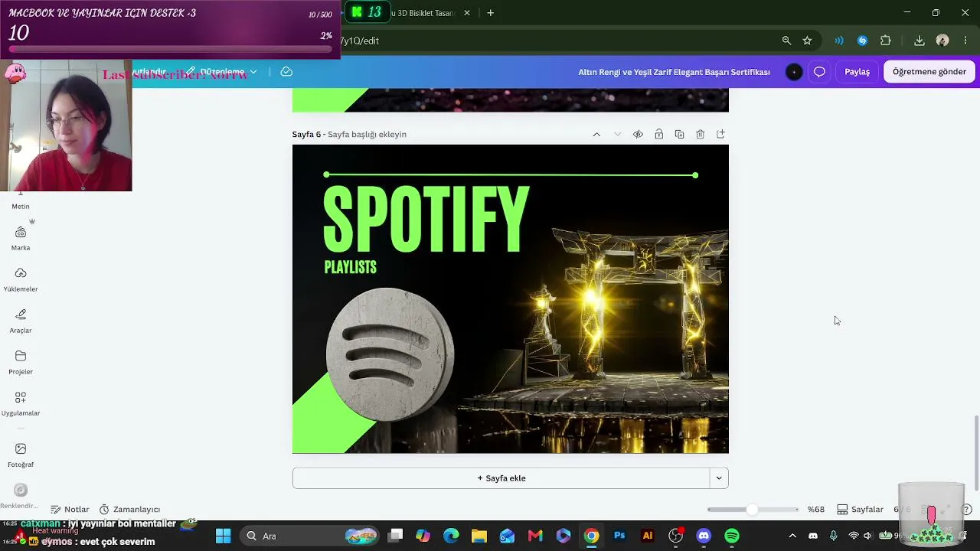Click page 6 title field Sayfa başlığı ekleyin
This screenshot has height=551, width=980.
pos(367,135)
